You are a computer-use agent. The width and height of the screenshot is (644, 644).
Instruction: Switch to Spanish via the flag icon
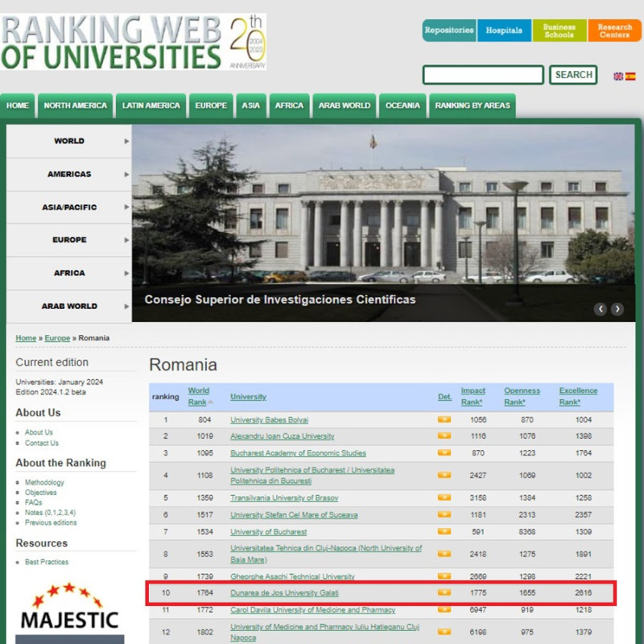pos(630,76)
